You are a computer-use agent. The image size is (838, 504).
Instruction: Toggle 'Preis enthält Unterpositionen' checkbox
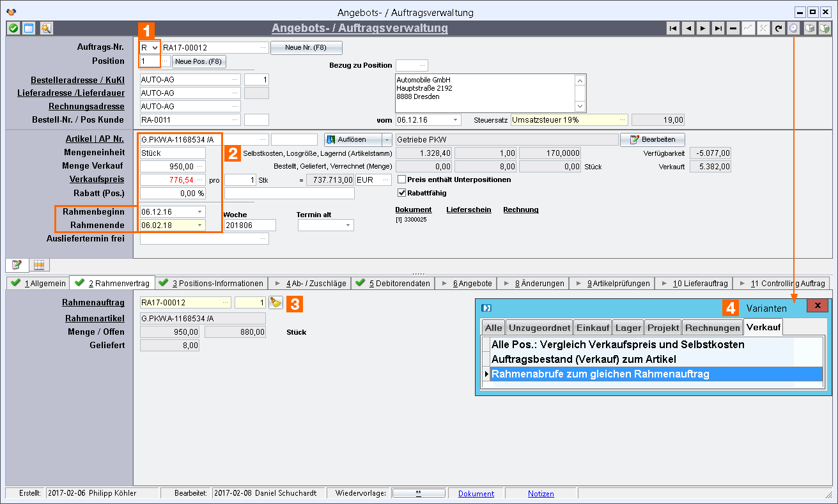click(x=402, y=179)
